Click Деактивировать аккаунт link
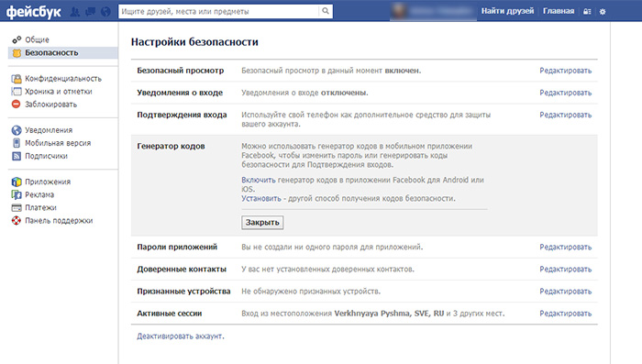 pos(181,336)
